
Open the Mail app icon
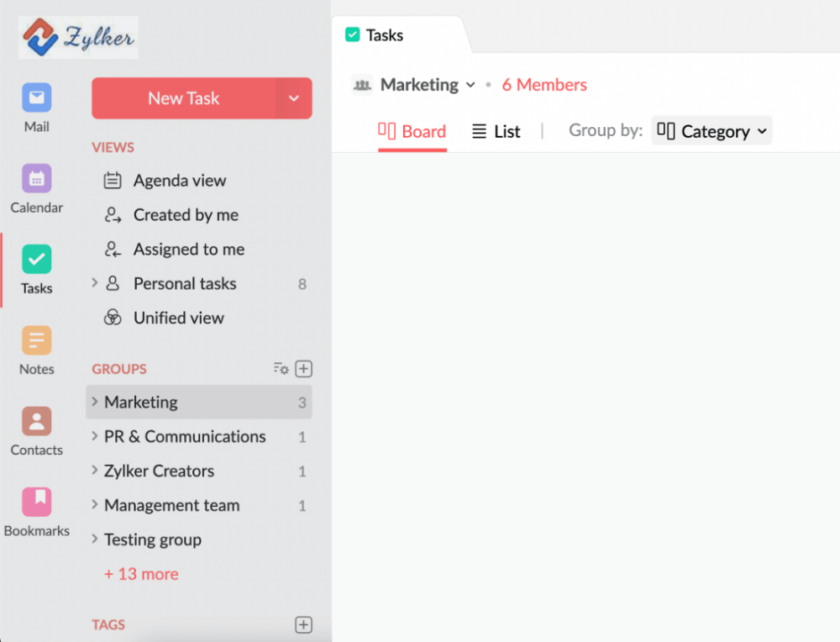[36, 97]
